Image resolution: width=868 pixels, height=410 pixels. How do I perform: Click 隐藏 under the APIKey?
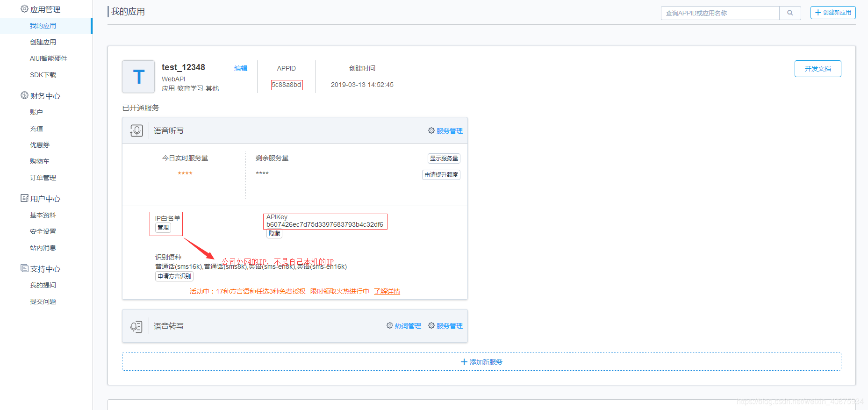pyautogui.click(x=274, y=233)
